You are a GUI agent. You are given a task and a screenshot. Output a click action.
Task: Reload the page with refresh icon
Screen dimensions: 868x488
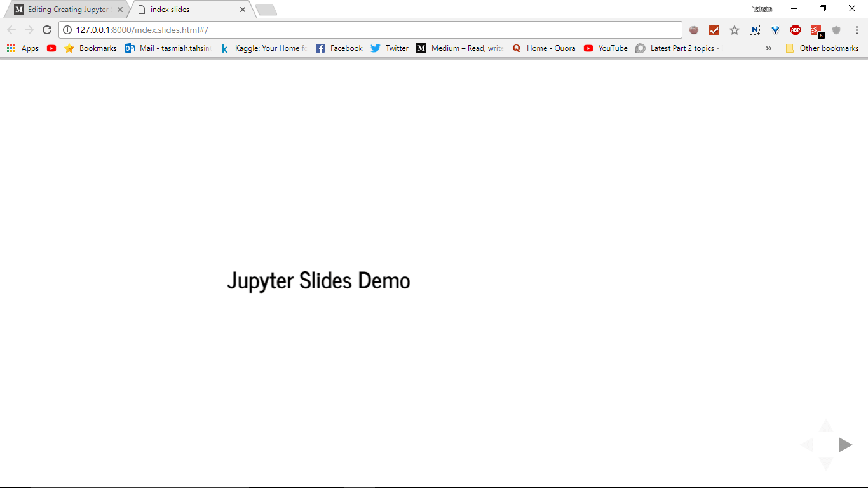click(x=47, y=30)
